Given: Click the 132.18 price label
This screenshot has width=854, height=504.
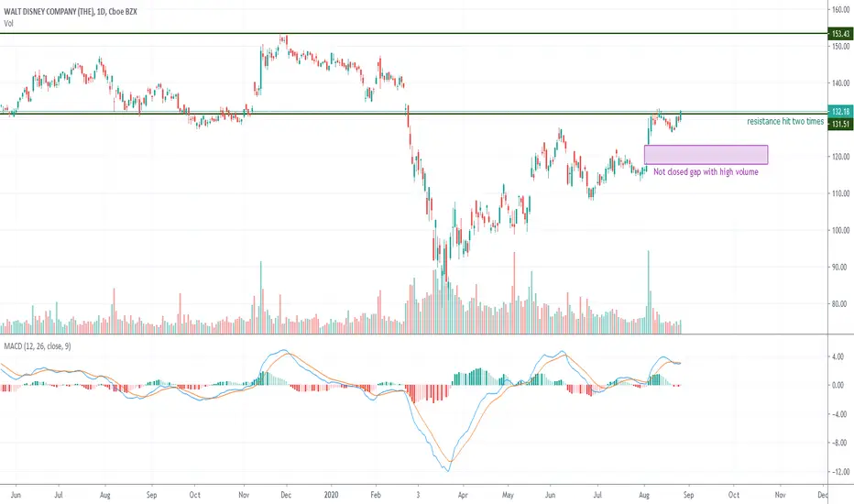Looking at the screenshot, I should (840, 111).
